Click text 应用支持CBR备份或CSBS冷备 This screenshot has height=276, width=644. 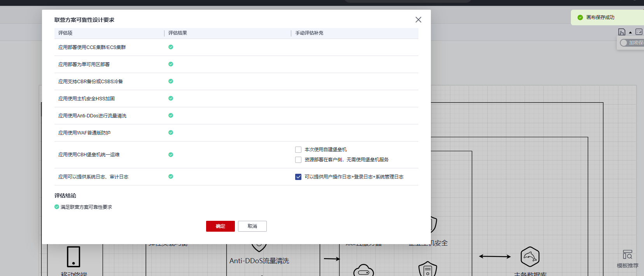tap(91, 82)
